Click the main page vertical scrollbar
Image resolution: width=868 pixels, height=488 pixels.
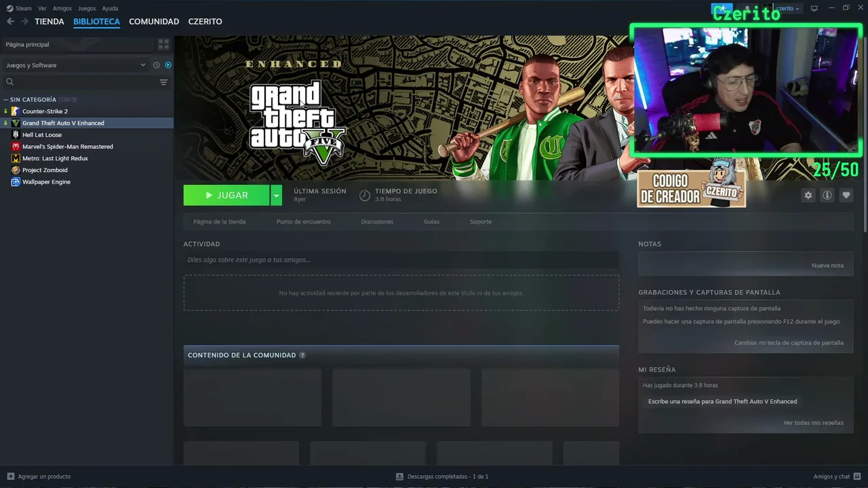[x=864, y=136]
